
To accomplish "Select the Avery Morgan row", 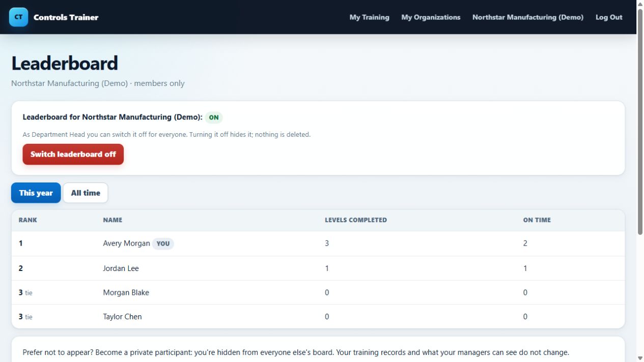I will point(318,244).
